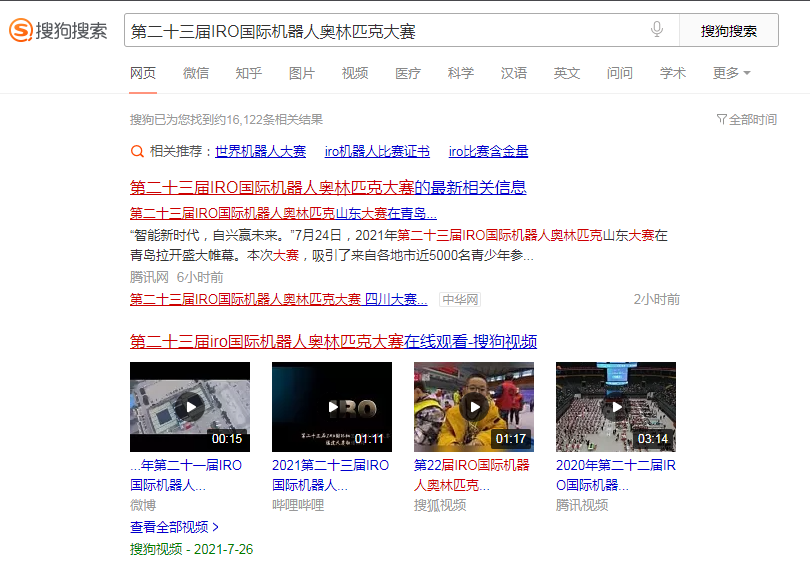Click the 微博 source label
This screenshot has width=810, height=572.
pyautogui.click(x=143, y=505)
